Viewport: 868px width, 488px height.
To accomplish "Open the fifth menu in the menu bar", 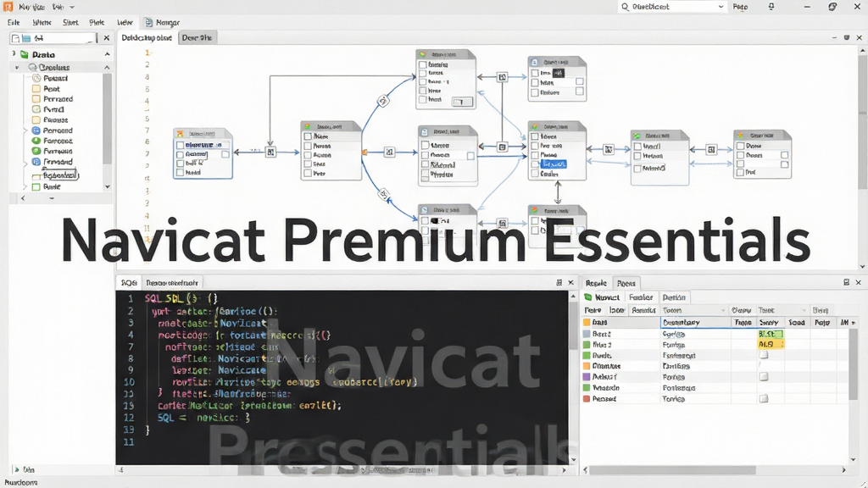I will (x=125, y=23).
